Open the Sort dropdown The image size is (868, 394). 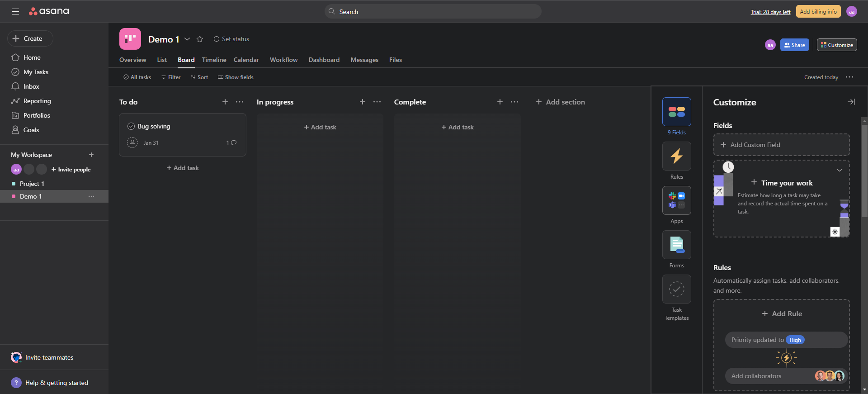[x=199, y=77]
